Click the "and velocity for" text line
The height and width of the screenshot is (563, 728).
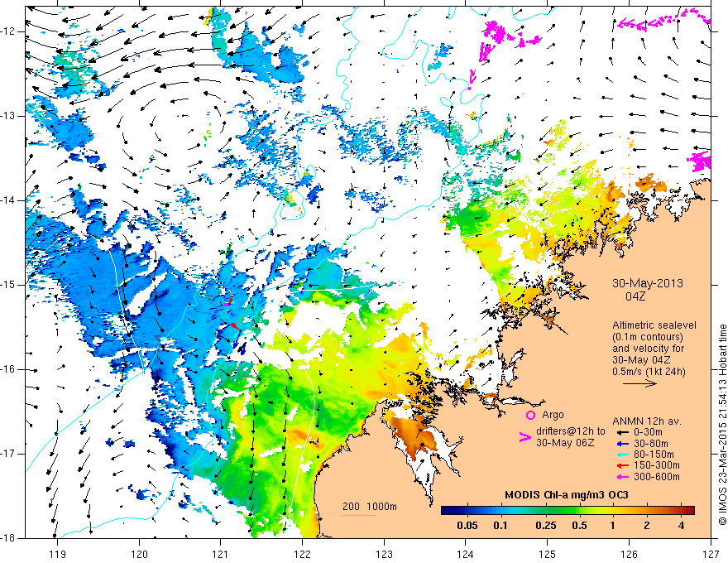(x=648, y=349)
